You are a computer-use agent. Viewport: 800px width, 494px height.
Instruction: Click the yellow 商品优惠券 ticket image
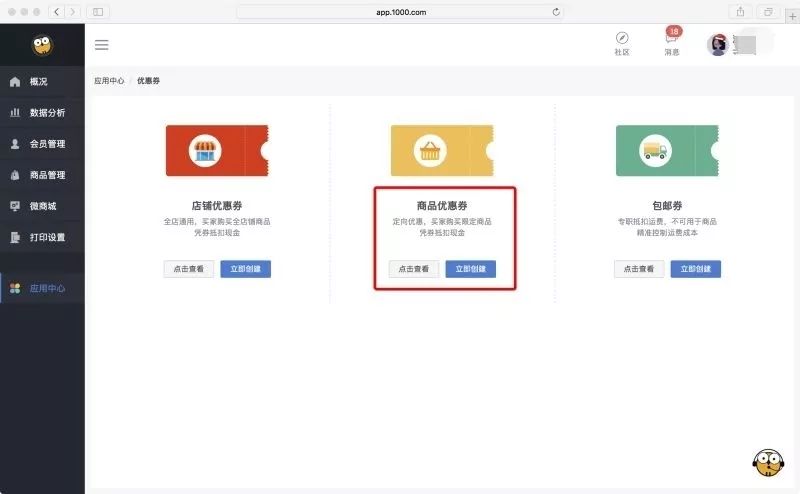click(x=442, y=151)
